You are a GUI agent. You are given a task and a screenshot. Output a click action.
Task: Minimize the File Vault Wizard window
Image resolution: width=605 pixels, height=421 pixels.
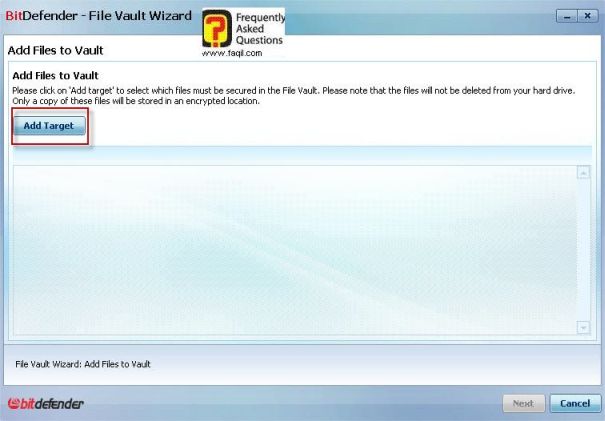pyautogui.click(x=567, y=16)
